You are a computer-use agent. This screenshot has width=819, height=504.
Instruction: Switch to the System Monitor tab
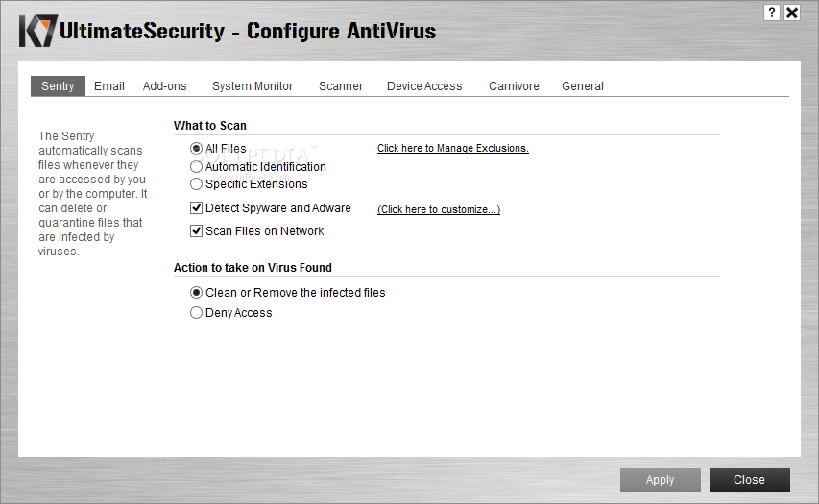point(253,86)
